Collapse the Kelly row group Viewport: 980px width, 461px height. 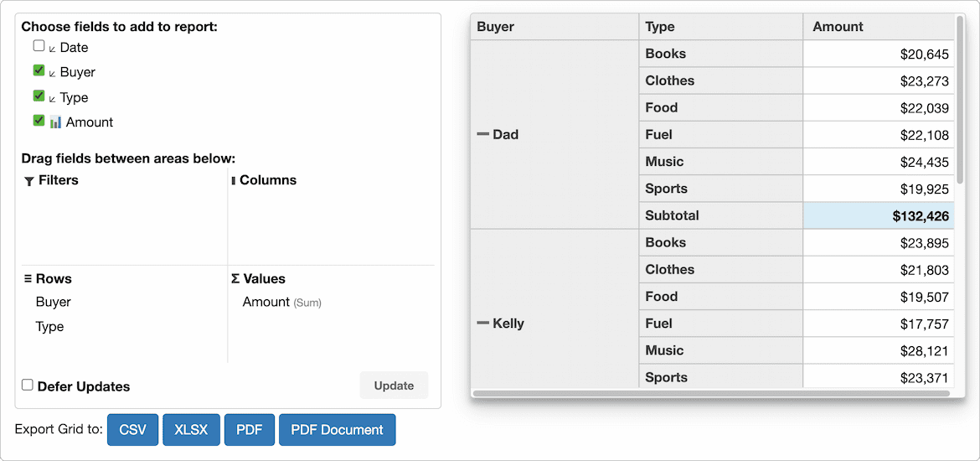pos(482,323)
